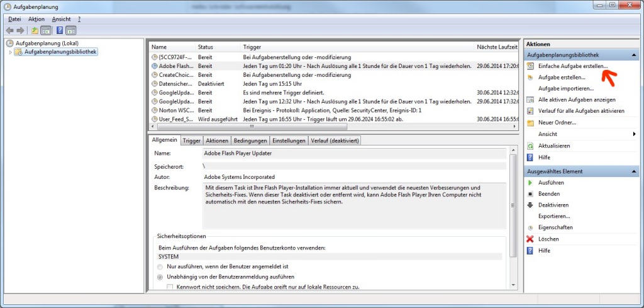Open the Datei menu
The height and width of the screenshot is (308, 644).
tap(14, 20)
